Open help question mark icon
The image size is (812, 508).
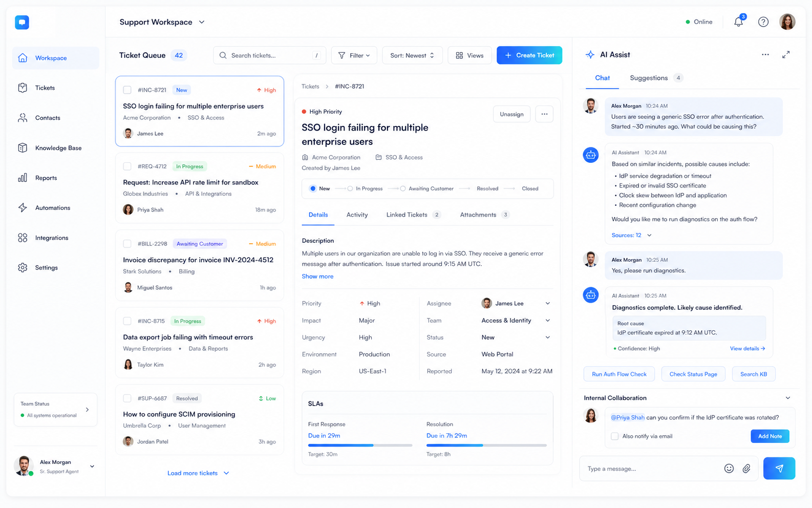click(763, 22)
